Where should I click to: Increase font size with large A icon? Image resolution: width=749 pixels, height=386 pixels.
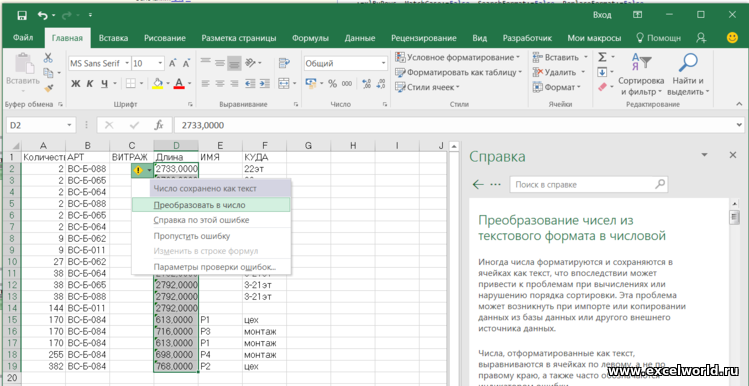point(172,63)
